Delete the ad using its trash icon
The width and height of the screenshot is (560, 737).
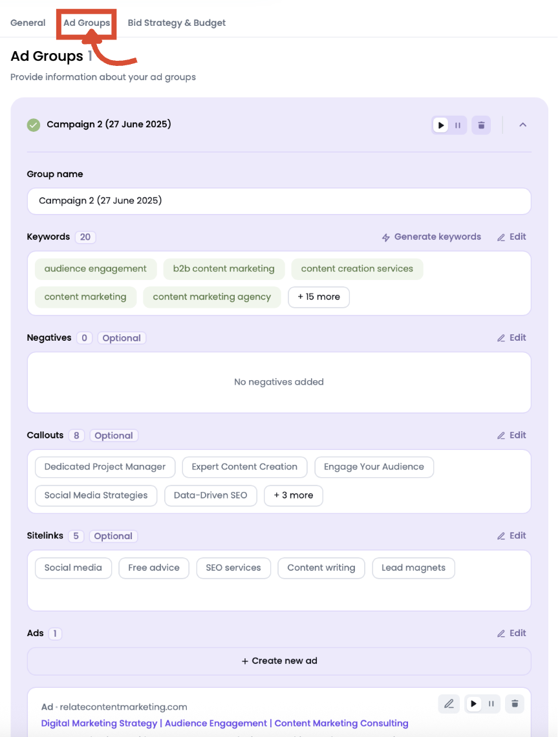point(515,703)
